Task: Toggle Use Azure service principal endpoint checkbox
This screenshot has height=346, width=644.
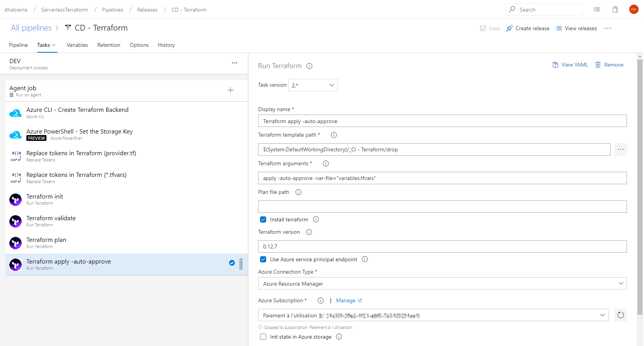Action: (263, 259)
